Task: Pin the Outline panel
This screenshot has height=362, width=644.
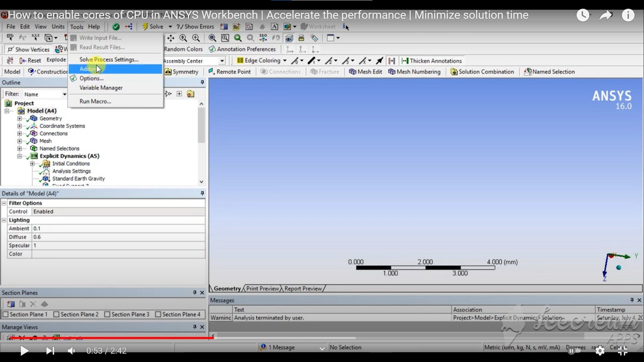Action: [202, 82]
